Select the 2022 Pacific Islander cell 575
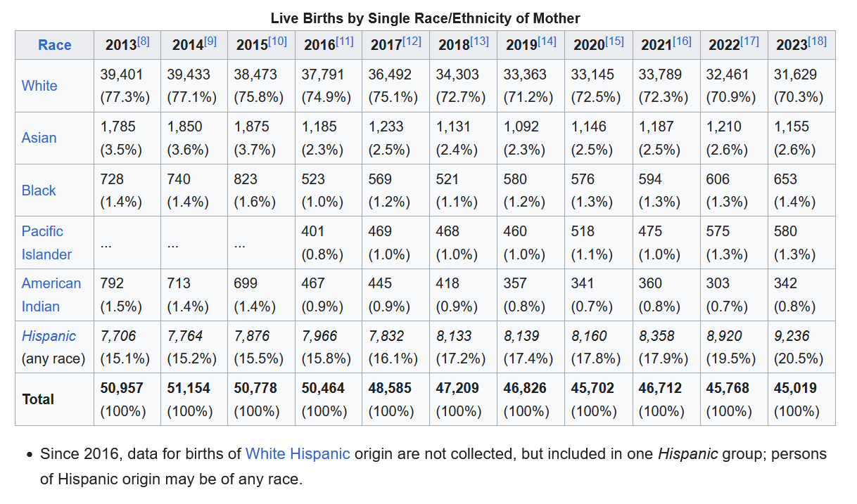The image size is (857, 504). point(734,243)
